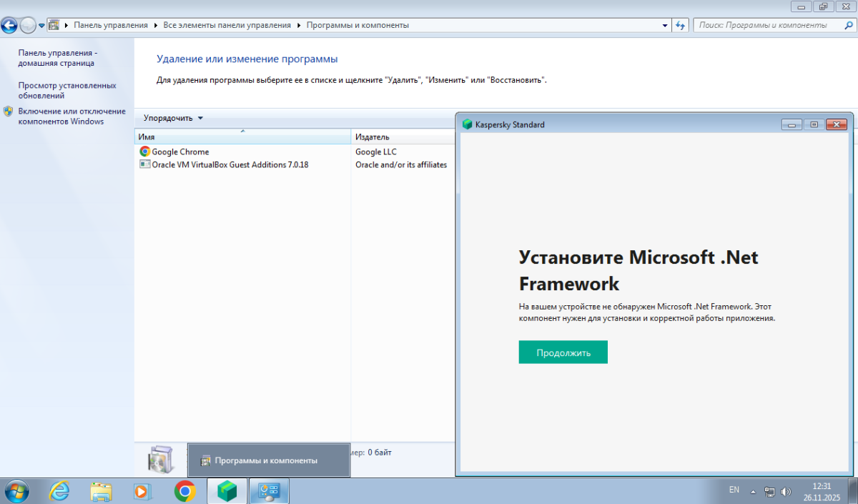
Task: Open the Упорядочить dropdown menu
Action: point(173,118)
